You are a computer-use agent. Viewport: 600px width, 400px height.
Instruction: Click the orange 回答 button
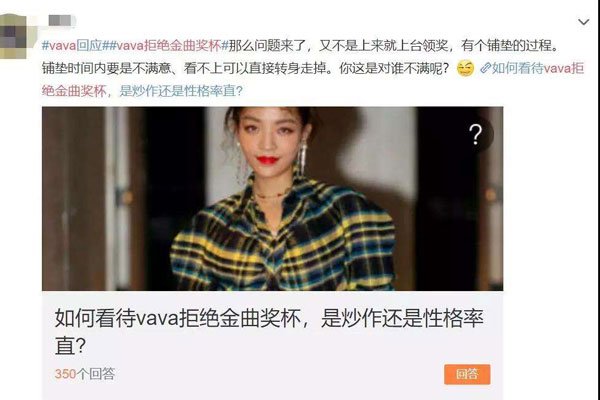click(x=467, y=374)
